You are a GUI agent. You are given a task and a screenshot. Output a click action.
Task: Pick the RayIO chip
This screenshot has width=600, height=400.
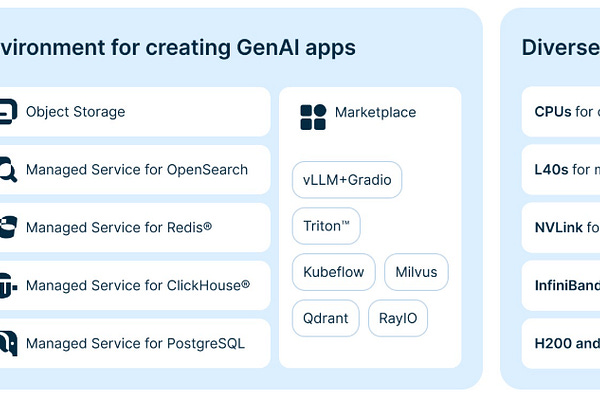[x=398, y=318]
